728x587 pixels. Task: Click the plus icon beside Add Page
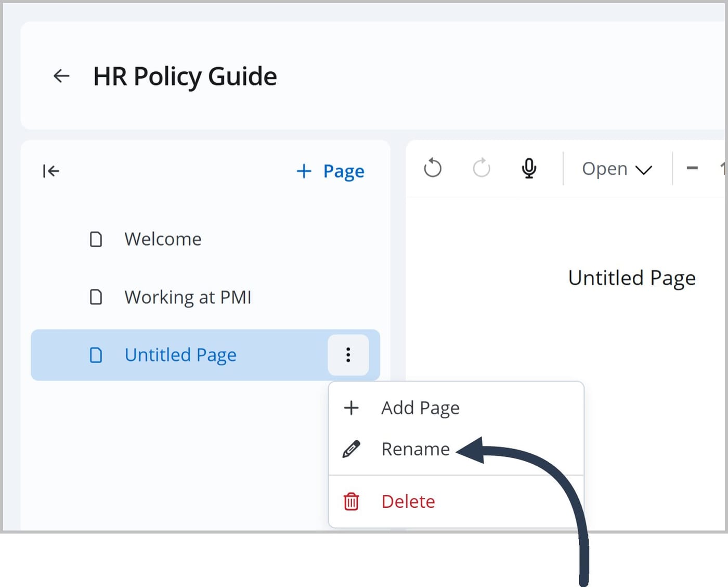352,407
